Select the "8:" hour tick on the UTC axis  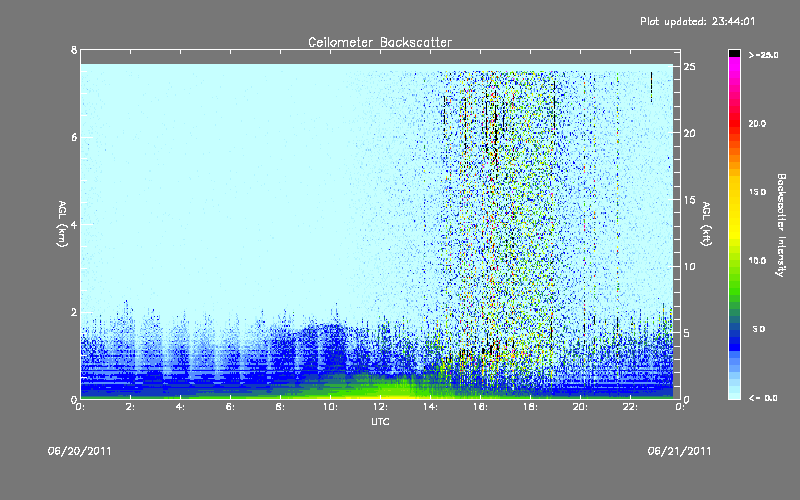[281, 407]
